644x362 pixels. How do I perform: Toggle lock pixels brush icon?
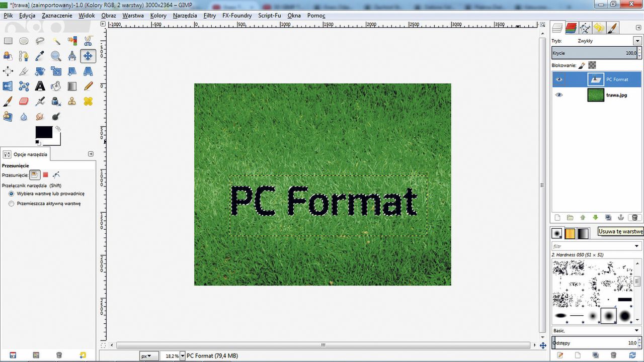pos(582,65)
